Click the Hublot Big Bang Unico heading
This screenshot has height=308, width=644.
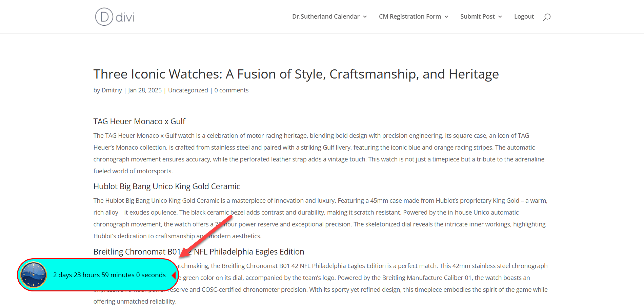[x=166, y=186]
